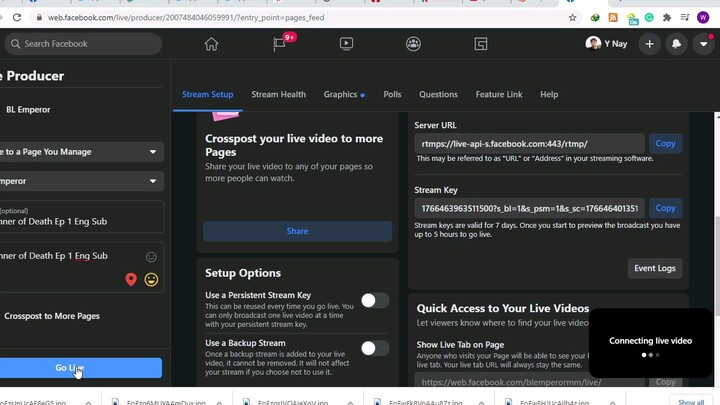Switch to Stream Health tab
This screenshot has width=720, height=405.
click(x=278, y=95)
